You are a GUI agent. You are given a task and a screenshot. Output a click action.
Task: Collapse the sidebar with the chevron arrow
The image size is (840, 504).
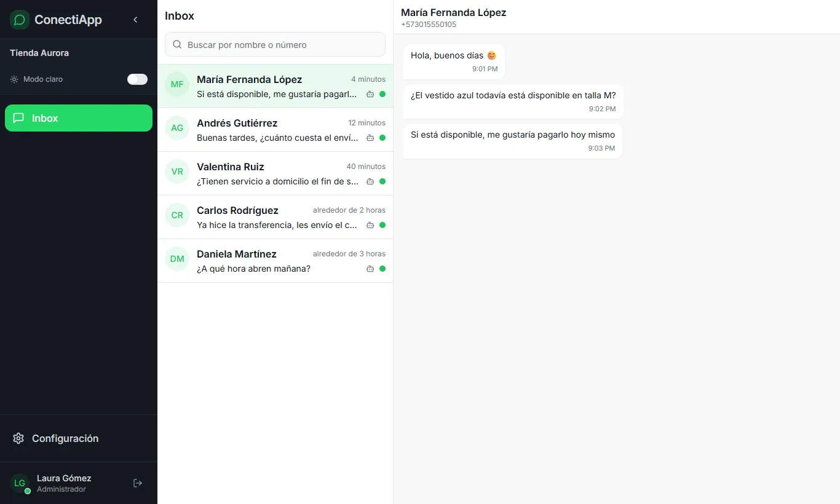pyautogui.click(x=135, y=20)
